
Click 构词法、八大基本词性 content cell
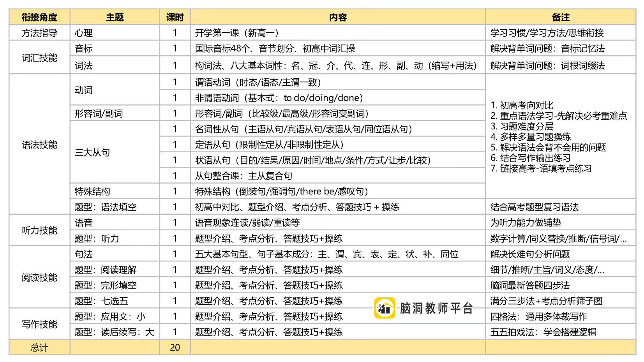338,65
